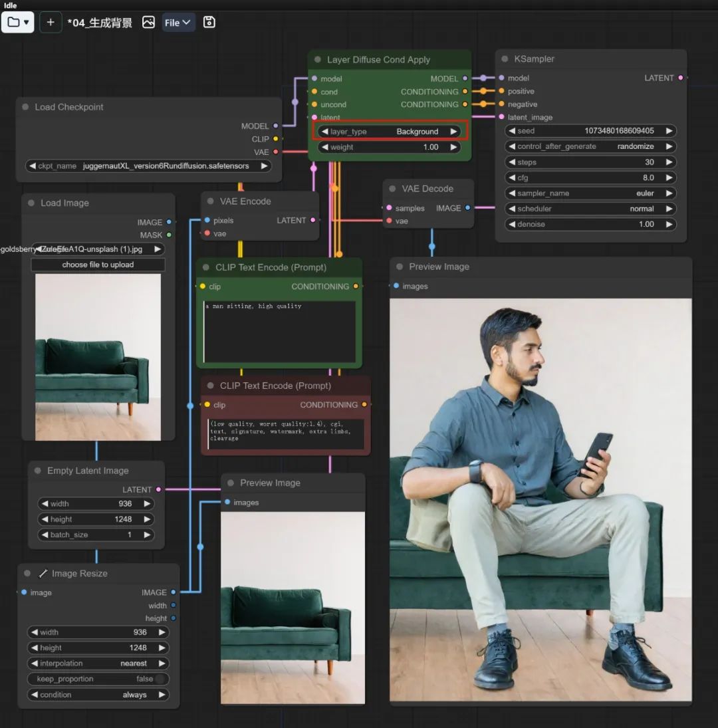
Task: Increase denoise with right arrow
Action: coord(669,224)
